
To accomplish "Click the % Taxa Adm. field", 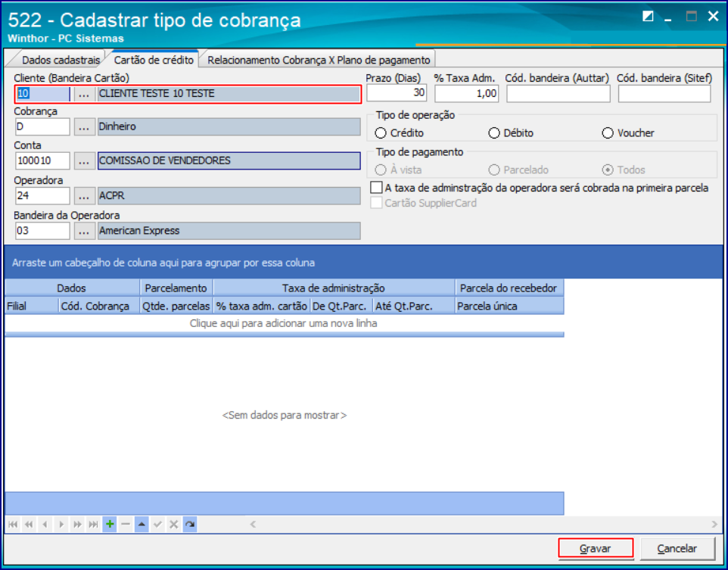I will click(467, 93).
